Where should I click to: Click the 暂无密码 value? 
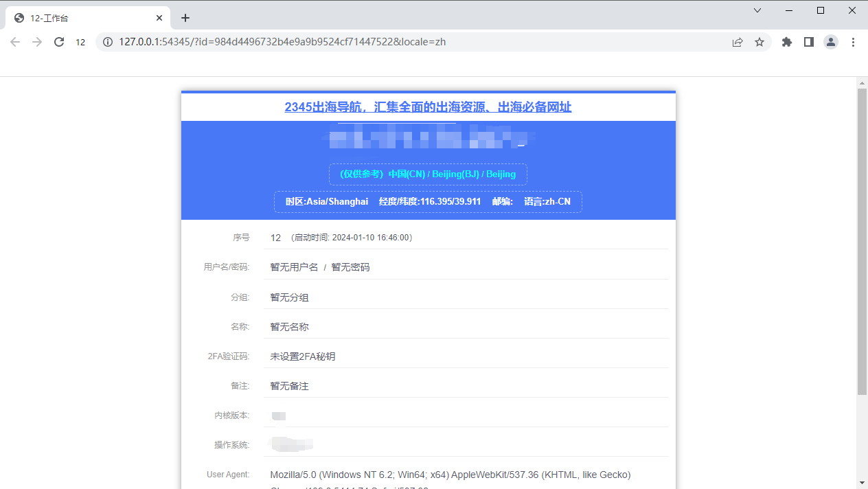coord(350,267)
